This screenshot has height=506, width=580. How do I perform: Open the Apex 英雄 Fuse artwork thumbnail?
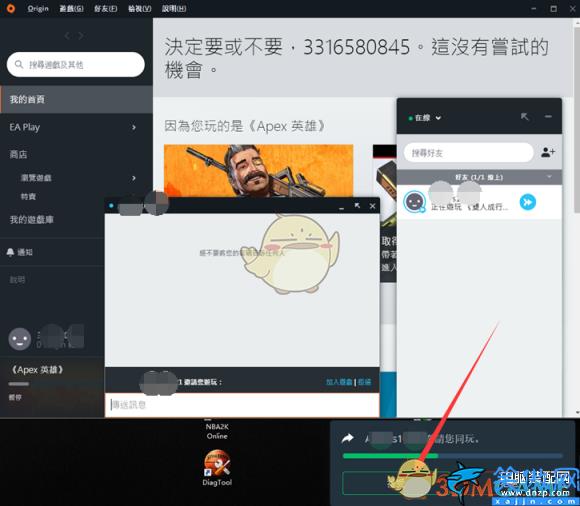(258, 171)
